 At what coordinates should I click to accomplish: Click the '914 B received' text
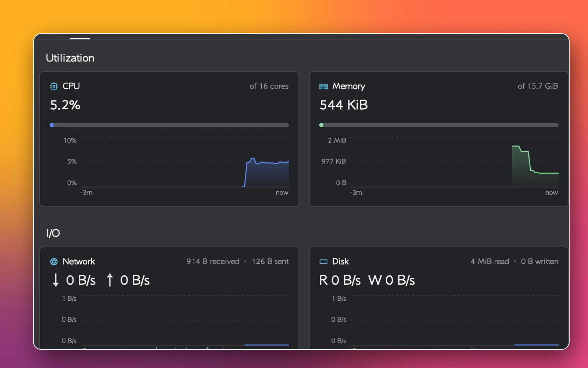click(x=213, y=261)
